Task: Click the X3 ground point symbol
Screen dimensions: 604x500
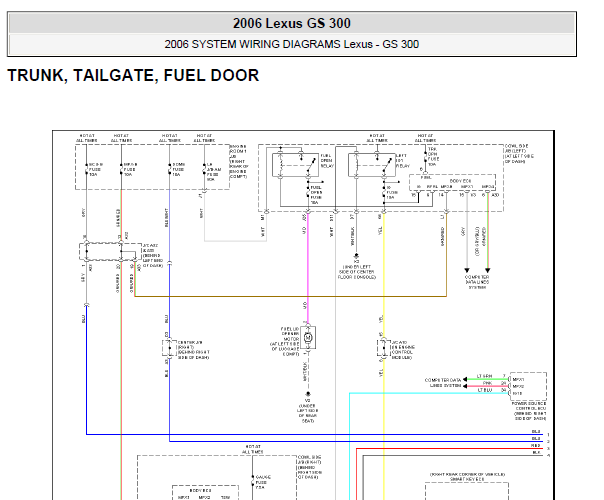Action: coord(356,255)
